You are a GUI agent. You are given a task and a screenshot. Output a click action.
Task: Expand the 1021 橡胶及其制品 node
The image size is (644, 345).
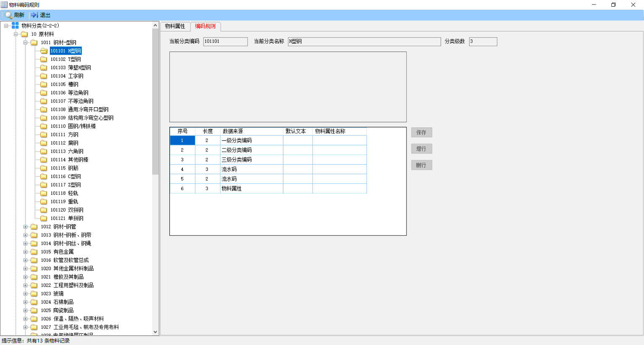point(25,277)
